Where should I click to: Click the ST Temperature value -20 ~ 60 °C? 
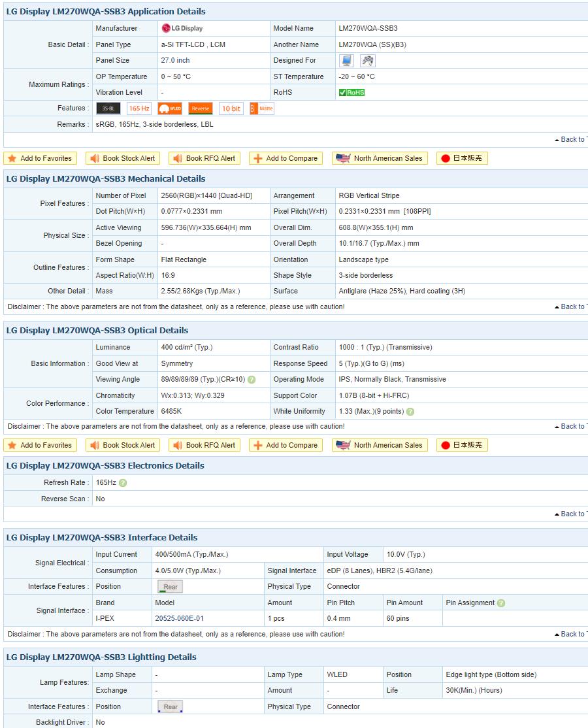click(x=357, y=76)
